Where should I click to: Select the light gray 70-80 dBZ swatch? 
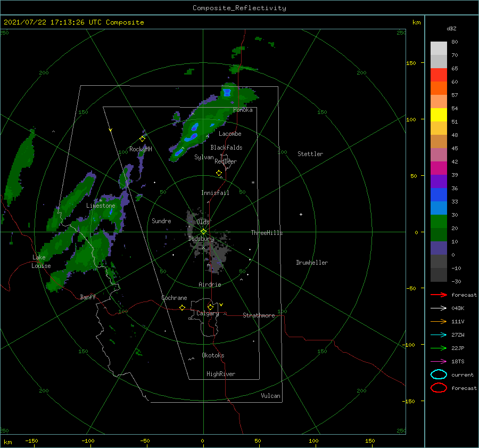pos(439,48)
